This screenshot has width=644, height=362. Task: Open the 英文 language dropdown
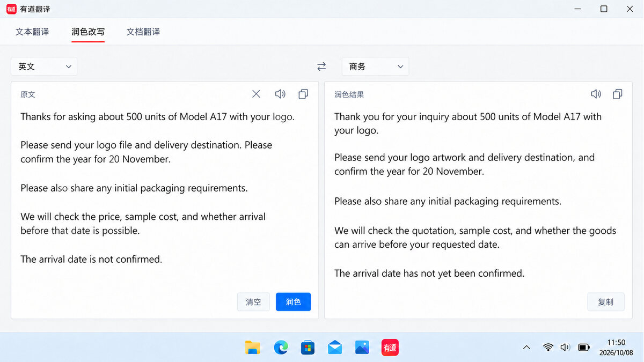(44, 67)
